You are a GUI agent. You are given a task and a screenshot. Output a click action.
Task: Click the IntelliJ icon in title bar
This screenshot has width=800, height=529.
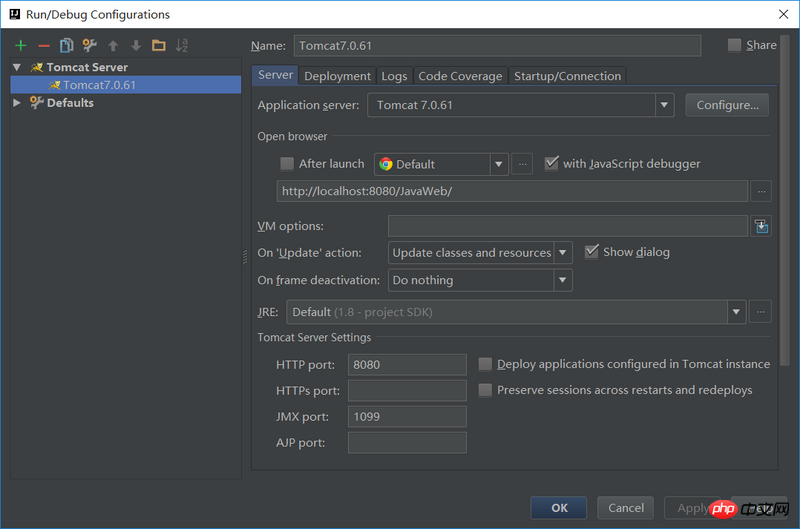(15, 14)
